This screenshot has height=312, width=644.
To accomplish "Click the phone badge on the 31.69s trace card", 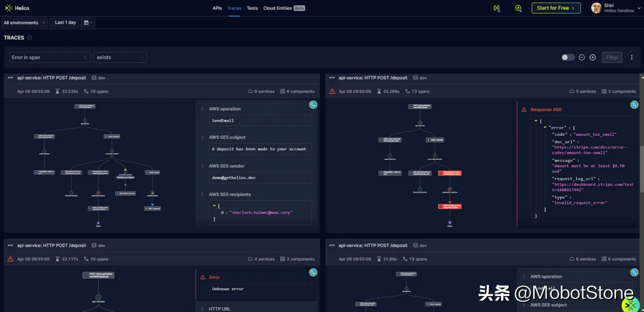I will pos(634,272).
